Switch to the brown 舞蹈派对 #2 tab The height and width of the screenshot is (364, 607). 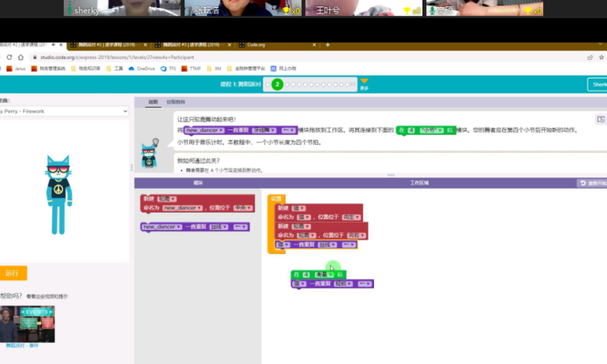click(x=108, y=44)
